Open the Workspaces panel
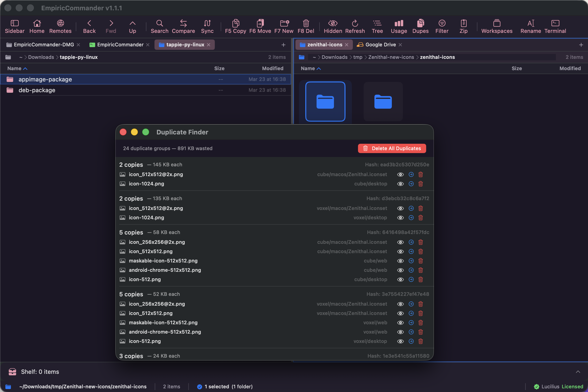 click(497, 26)
